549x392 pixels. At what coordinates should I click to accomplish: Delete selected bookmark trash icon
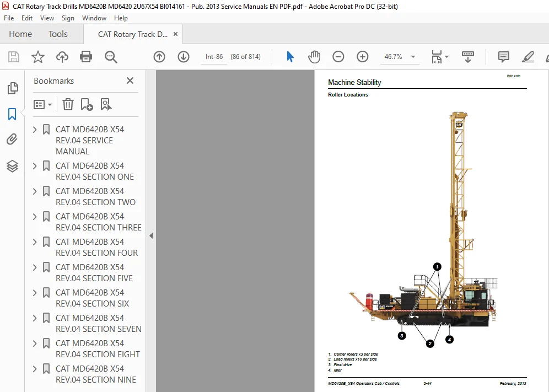click(68, 104)
